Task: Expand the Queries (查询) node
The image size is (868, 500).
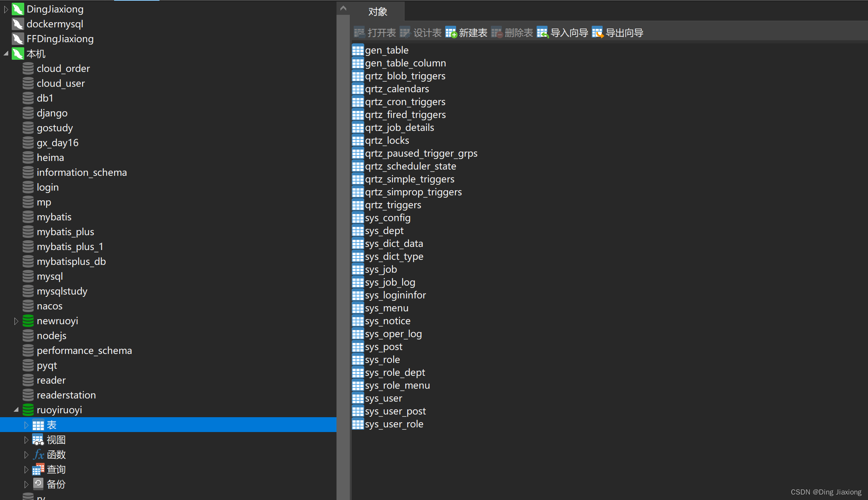Action: pos(26,470)
